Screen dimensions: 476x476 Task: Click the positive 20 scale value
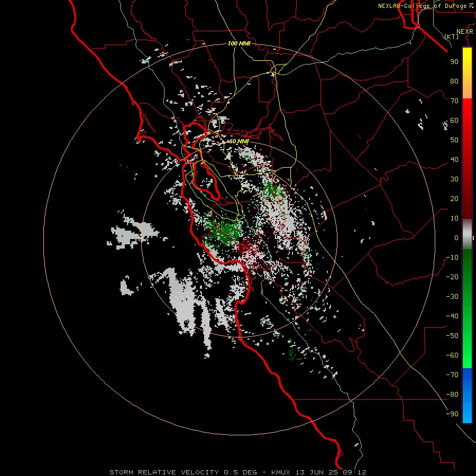click(x=454, y=198)
